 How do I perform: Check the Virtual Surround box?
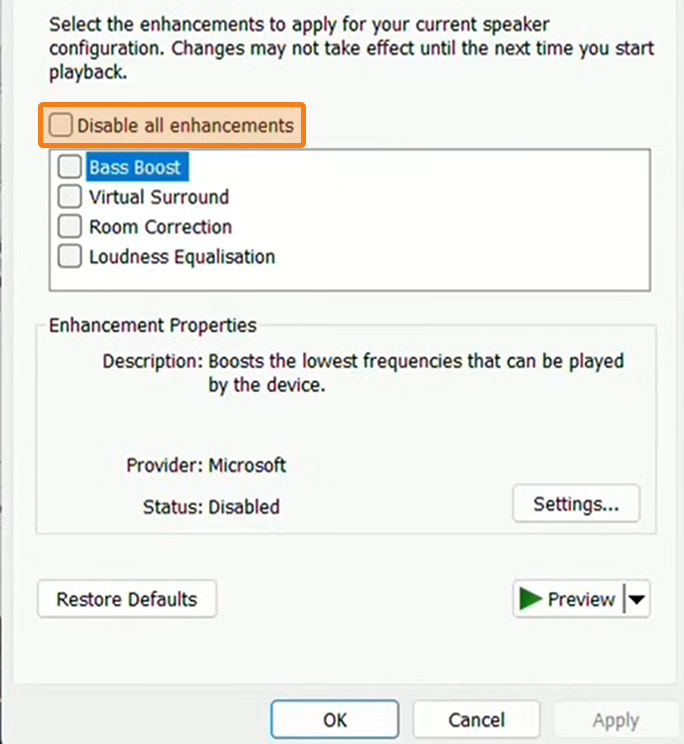[x=70, y=197]
